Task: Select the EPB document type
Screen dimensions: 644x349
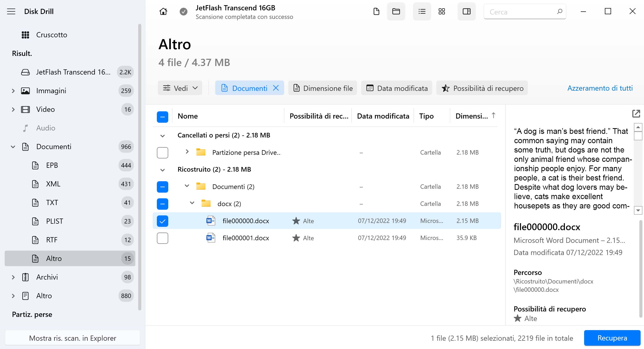Action: 70,165
